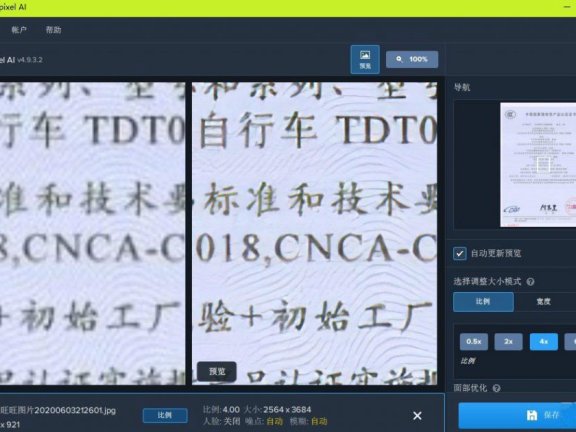
Task: Click the enhanced preview image pane
Action: pos(314,233)
